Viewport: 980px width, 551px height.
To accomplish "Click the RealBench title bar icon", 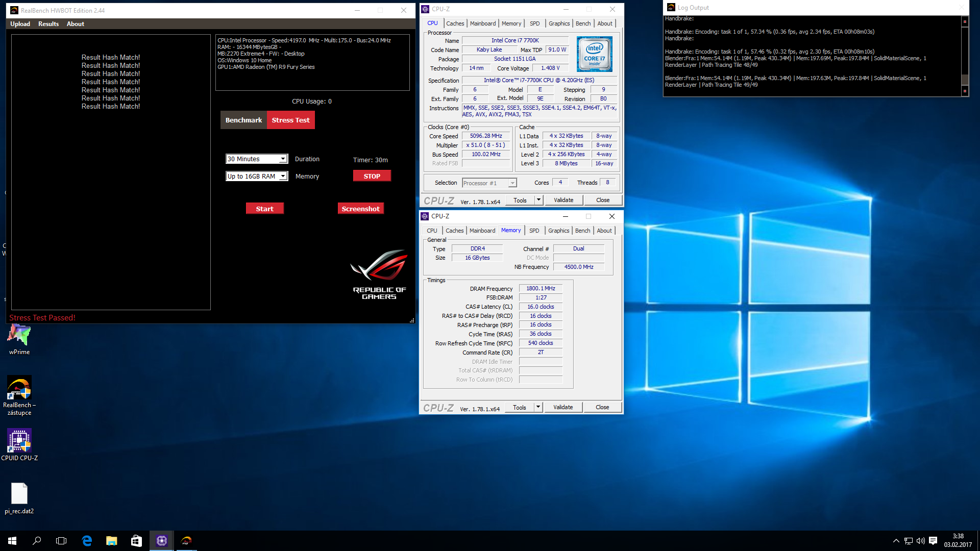I will [x=14, y=10].
